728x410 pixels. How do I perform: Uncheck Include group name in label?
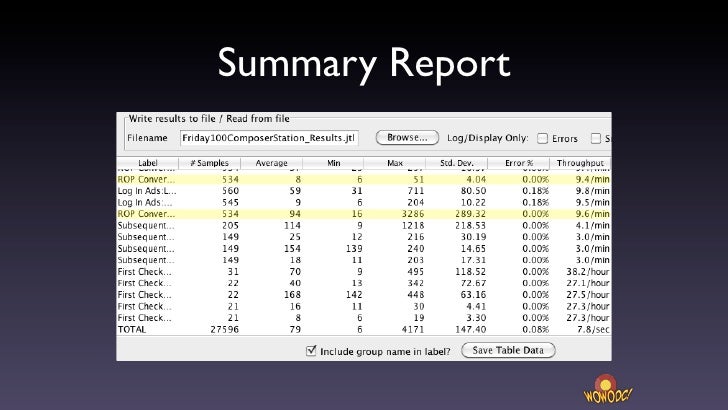(311, 351)
